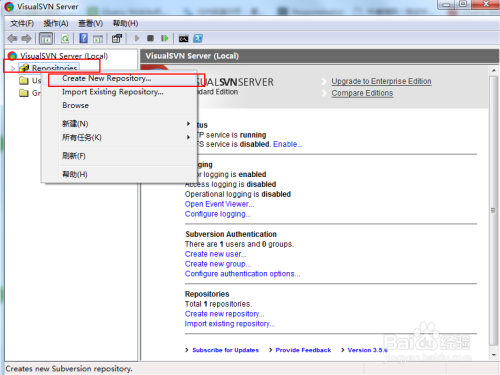Click the Configure logging... link
This screenshot has height=375, width=500.
(x=218, y=214)
